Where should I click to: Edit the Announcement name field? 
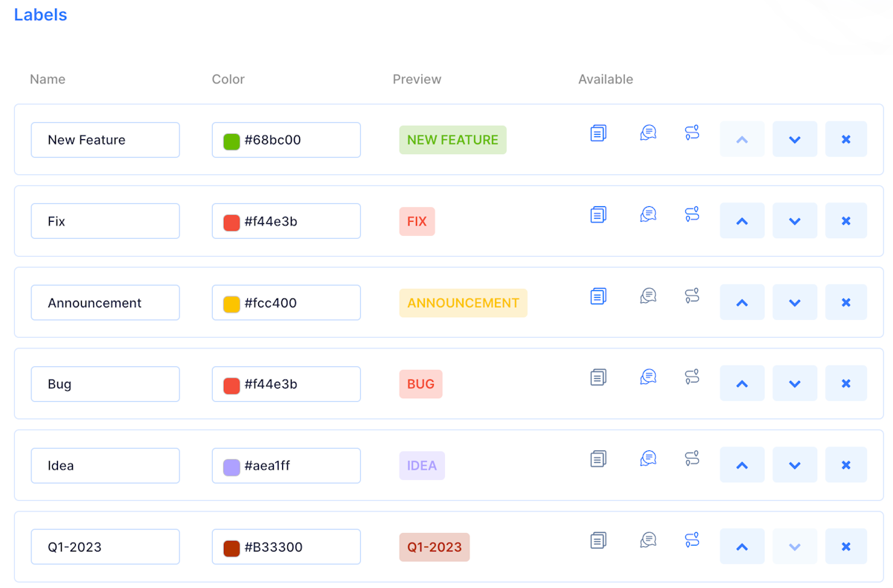click(105, 303)
